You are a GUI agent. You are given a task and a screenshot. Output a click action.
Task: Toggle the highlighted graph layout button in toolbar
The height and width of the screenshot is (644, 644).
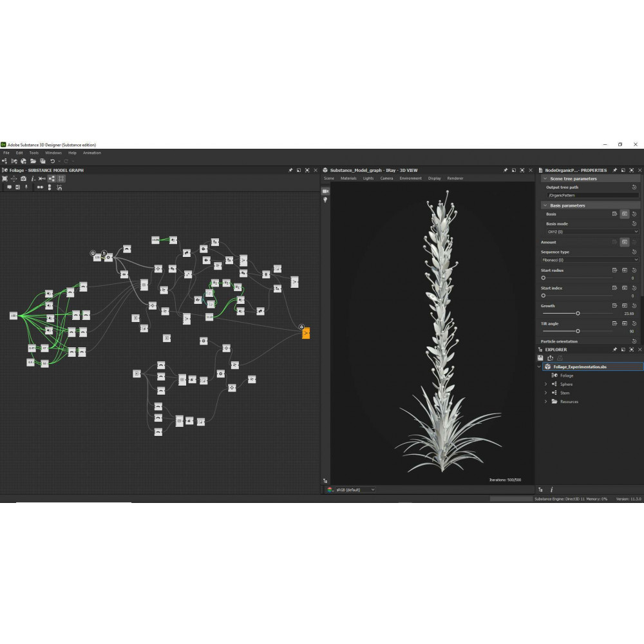[x=52, y=178]
